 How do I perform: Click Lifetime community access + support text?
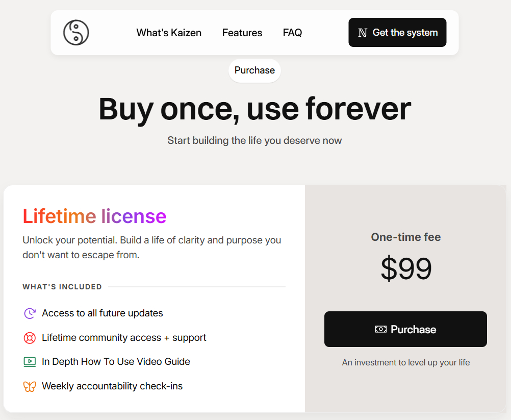click(124, 338)
